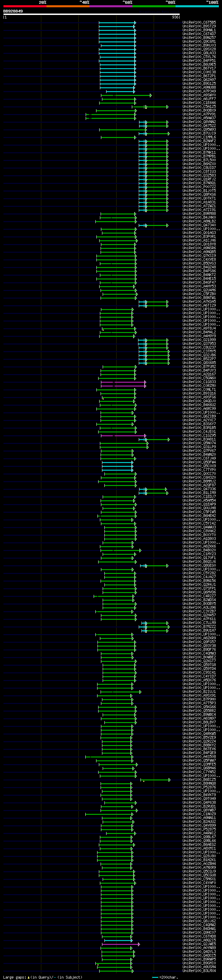Click the orange ~40% legend segment
This screenshot has height=980, width=222.
pos(68,6)
